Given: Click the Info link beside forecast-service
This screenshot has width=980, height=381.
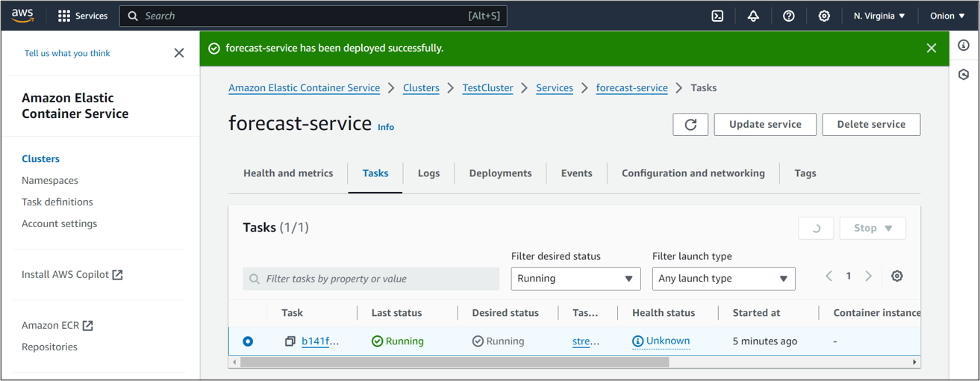Looking at the screenshot, I should (386, 127).
